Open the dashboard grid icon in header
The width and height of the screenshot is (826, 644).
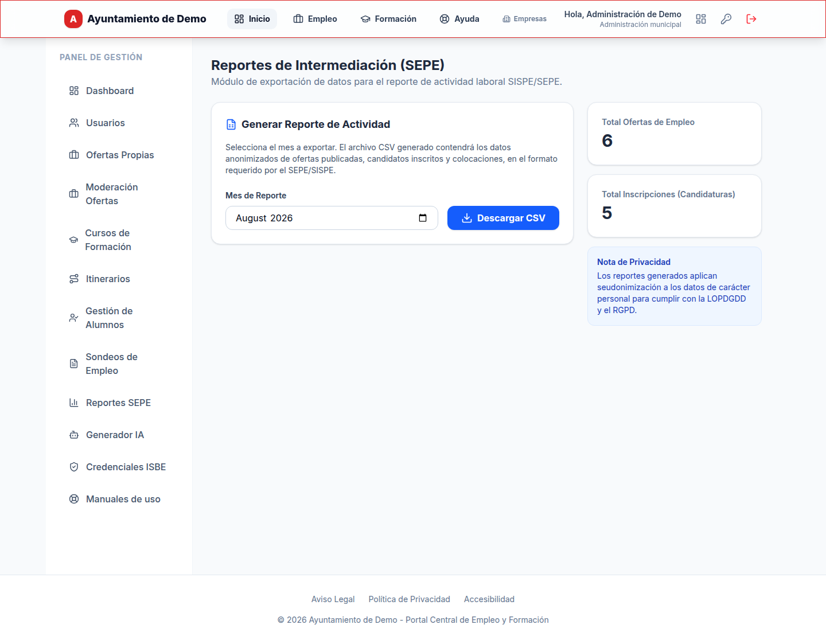pyautogui.click(x=701, y=19)
